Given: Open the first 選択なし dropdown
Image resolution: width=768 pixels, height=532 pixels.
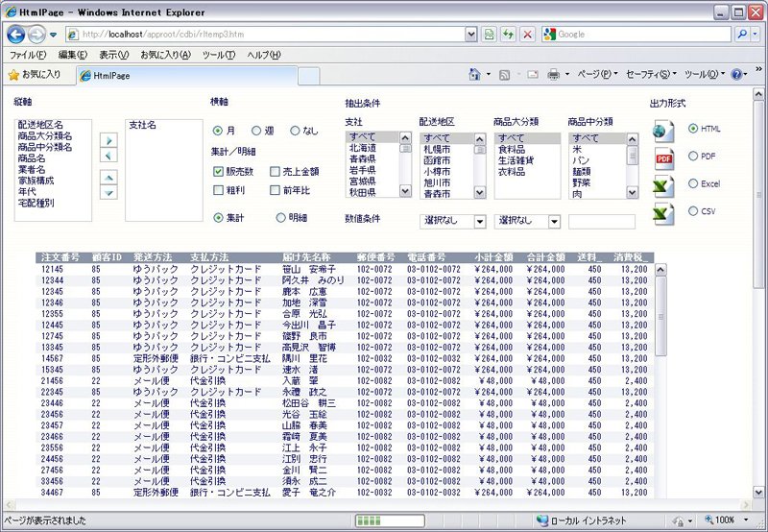Looking at the screenshot, I should click(x=452, y=222).
